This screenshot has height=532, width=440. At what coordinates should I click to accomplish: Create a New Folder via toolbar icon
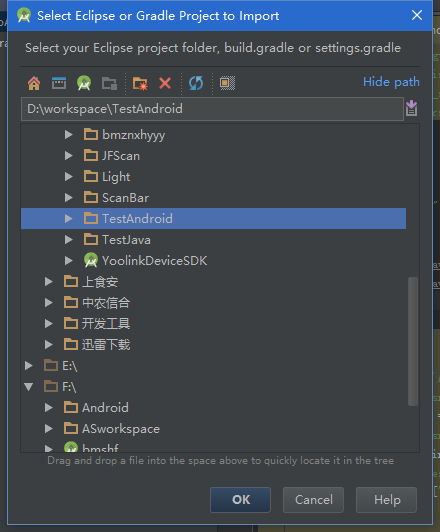point(140,83)
